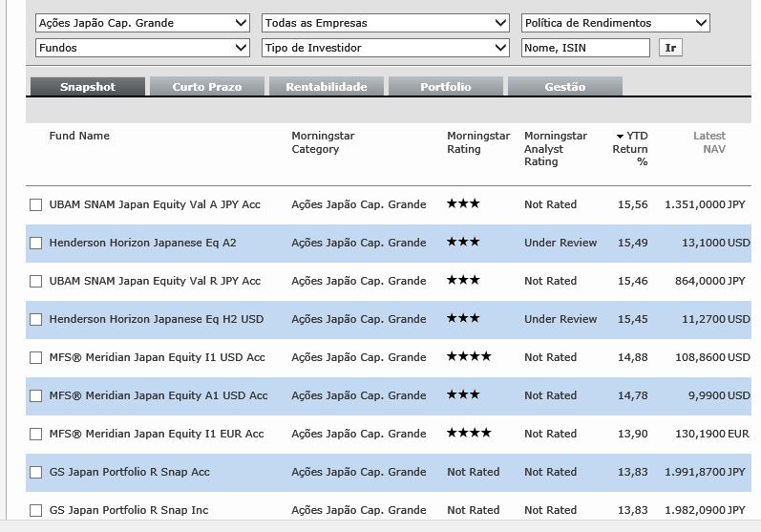Tick MFS Meridian Japan Equity I1 EUR Acc checkbox
Viewport: 761px width, 532px height.
click(x=35, y=434)
